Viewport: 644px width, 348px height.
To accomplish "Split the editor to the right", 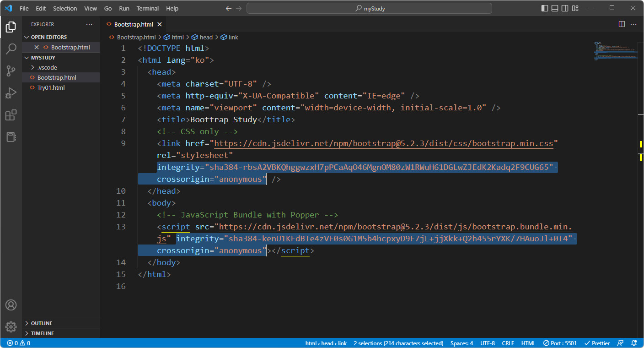I will (x=622, y=24).
